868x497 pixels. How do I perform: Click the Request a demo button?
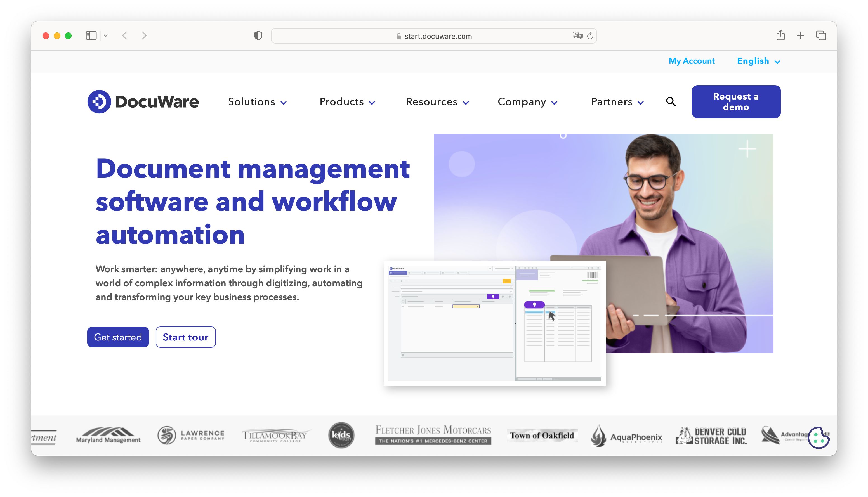[x=736, y=102]
